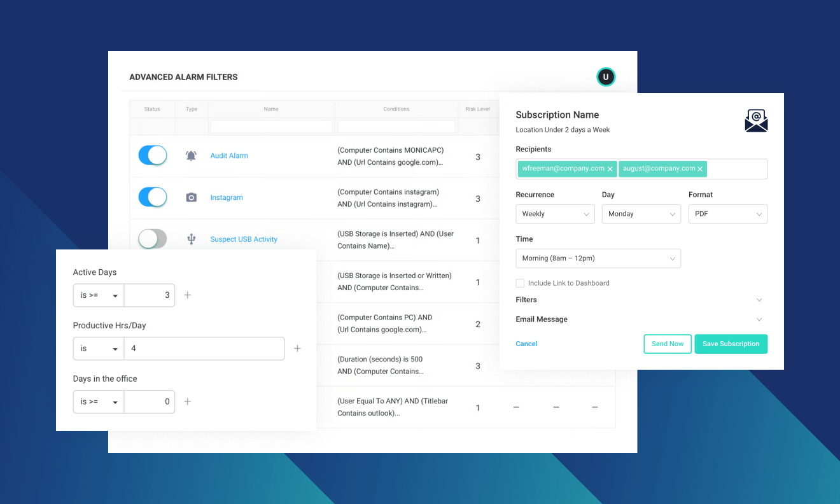Click the Active Days value field

[x=150, y=295]
